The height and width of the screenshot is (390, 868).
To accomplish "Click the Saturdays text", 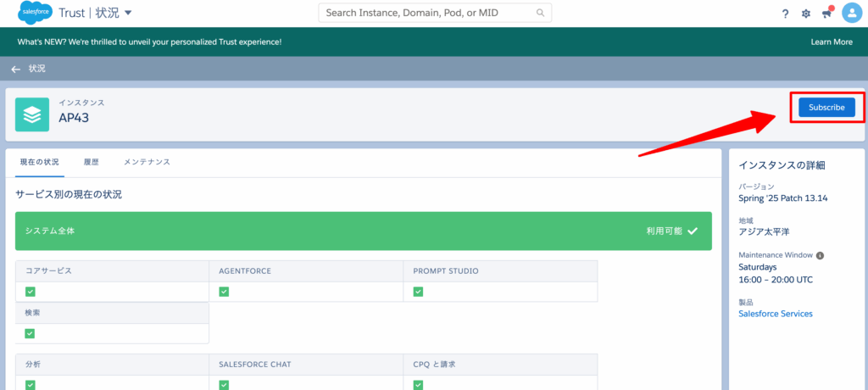I will (757, 267).
